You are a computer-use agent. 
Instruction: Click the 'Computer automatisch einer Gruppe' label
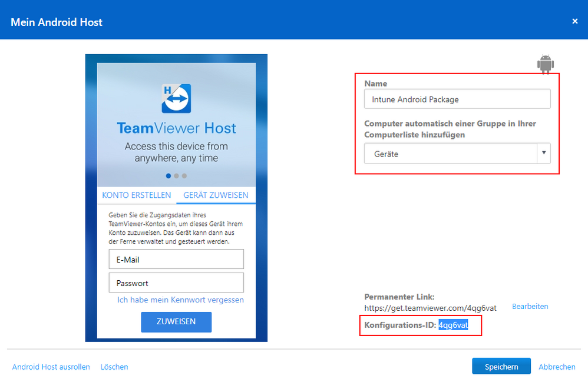click(450, 129)
